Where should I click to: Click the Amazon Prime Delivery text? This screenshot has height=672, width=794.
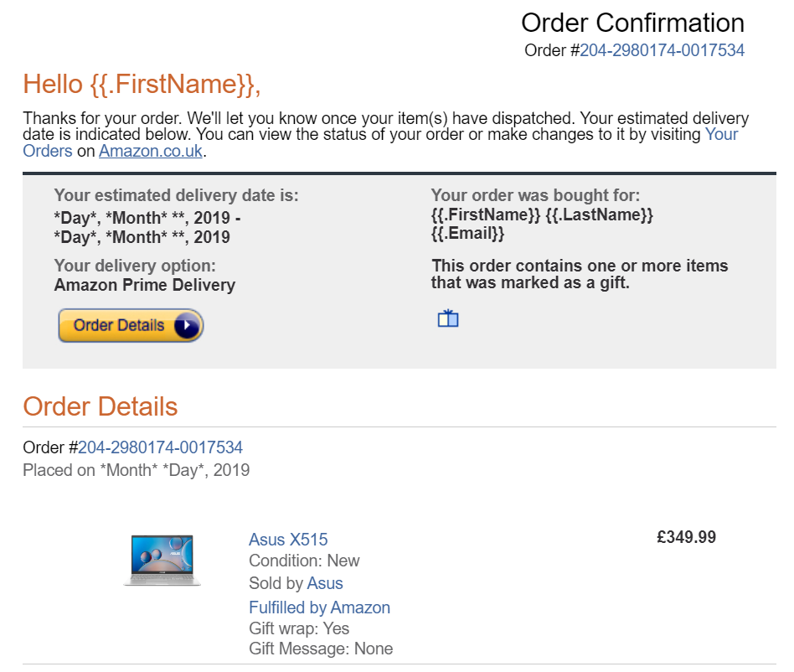point(145,285)
